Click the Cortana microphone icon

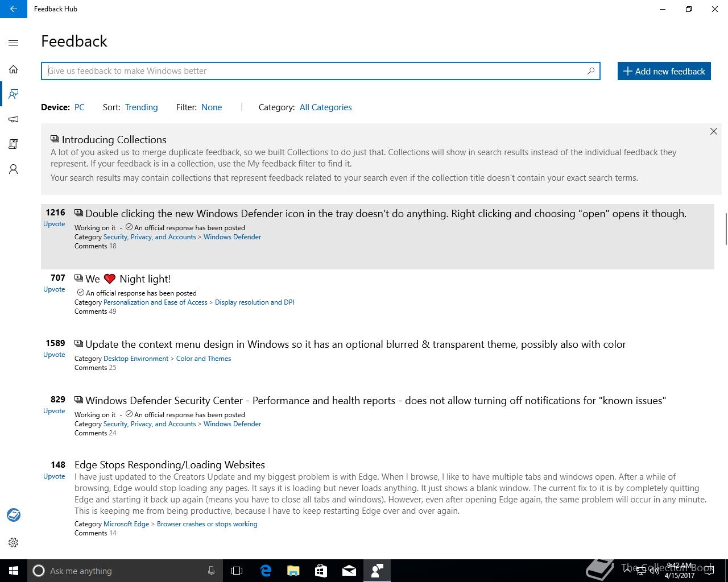pyautogui.click(x=211, y=571)
